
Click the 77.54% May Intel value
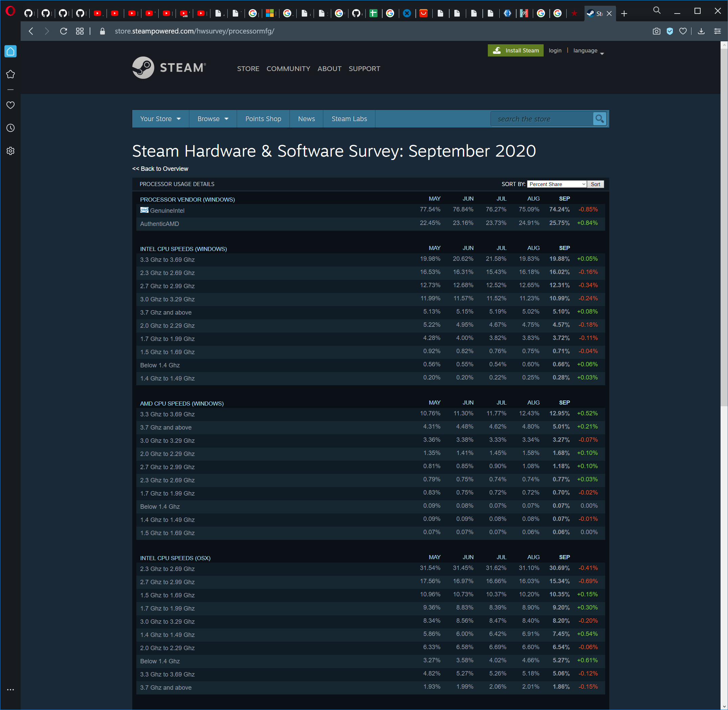click(x=430, y=210)
